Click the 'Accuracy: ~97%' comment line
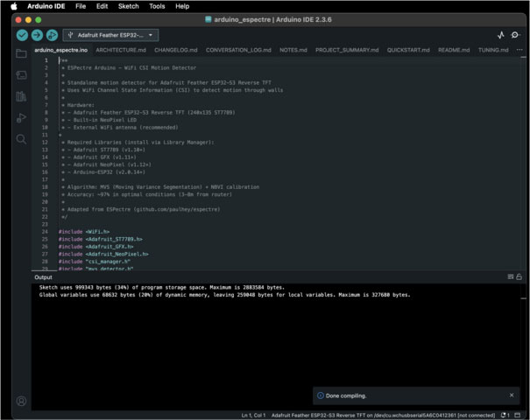The height and width of the screenshot is (420, 530). pyautogui.click(x=146, y=194)
